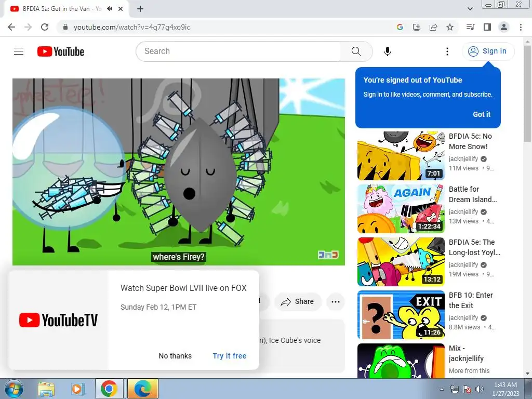Decline the YouTube TV offer with No thanks

pyautogui.click(x=175, y=356)
